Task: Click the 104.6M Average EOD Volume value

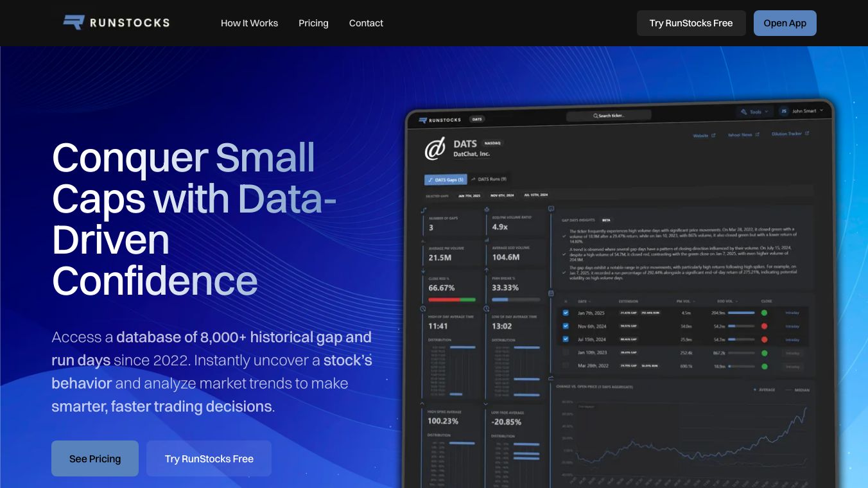Action: point(505,257)
